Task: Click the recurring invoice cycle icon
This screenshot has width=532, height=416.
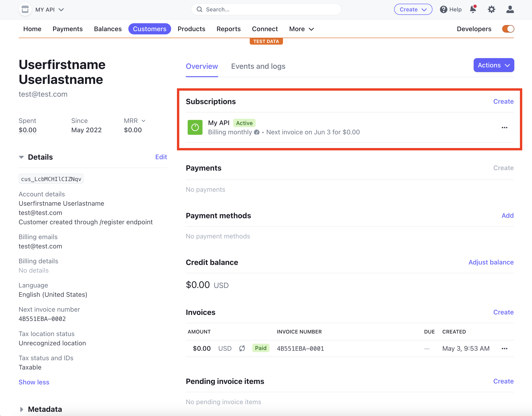Action: click(242, 349)
